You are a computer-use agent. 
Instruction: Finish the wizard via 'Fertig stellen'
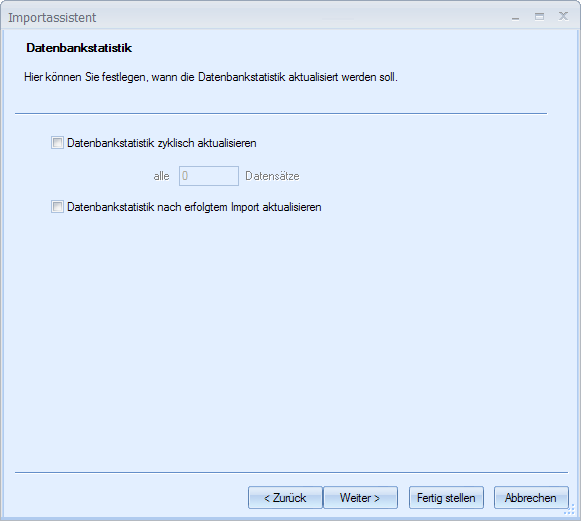(446, 497)
